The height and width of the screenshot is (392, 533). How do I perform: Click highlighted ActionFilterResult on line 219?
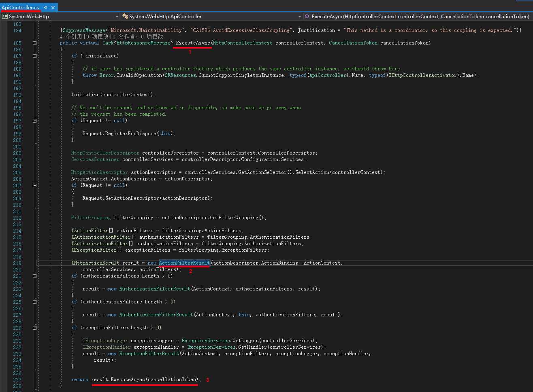tap(184, 263)
